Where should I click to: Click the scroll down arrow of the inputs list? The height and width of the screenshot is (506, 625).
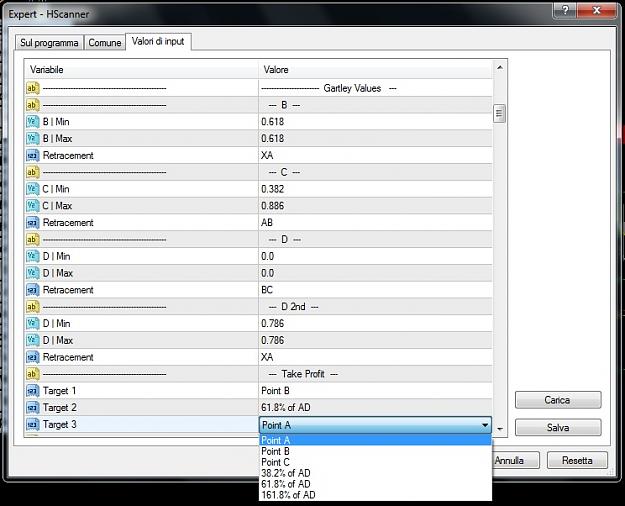pyautogui.click(x=500, y=429)
